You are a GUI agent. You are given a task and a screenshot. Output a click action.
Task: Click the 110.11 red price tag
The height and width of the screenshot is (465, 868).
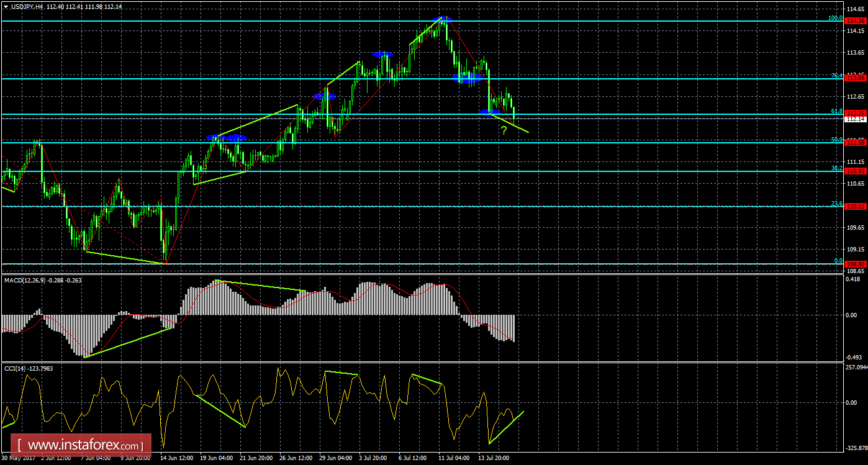click(x=856, y=206)
